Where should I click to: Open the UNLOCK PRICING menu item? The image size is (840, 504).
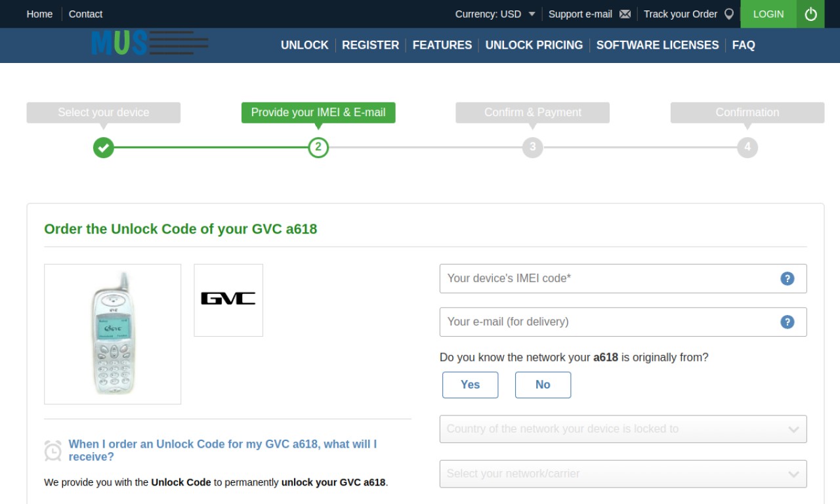click(534, 45)
